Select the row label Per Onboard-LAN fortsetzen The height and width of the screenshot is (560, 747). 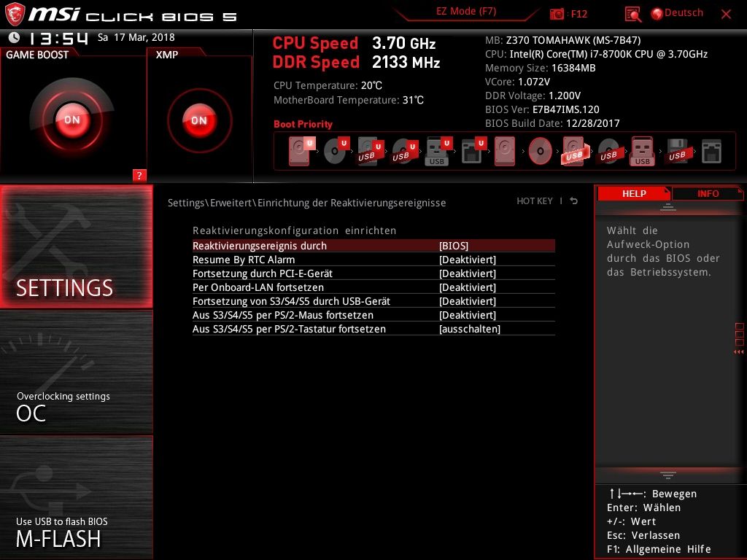(x=258, y=287)
